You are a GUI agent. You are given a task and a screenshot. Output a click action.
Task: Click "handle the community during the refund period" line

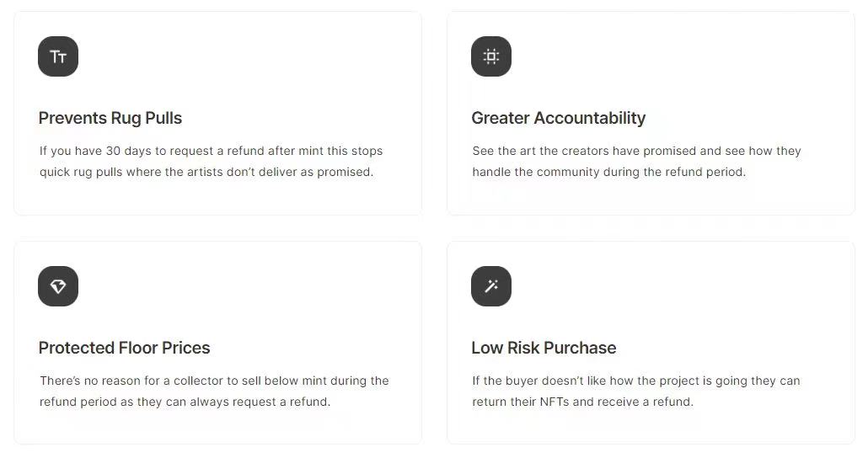pyautogui.click(x=609, y=172)
